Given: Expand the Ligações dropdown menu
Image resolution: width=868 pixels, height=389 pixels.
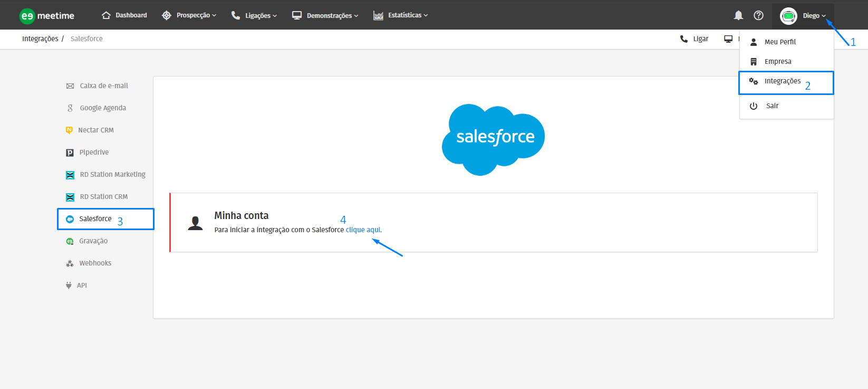Looking at the screenshot, I should pyautogui.click(x=254, y=15).
